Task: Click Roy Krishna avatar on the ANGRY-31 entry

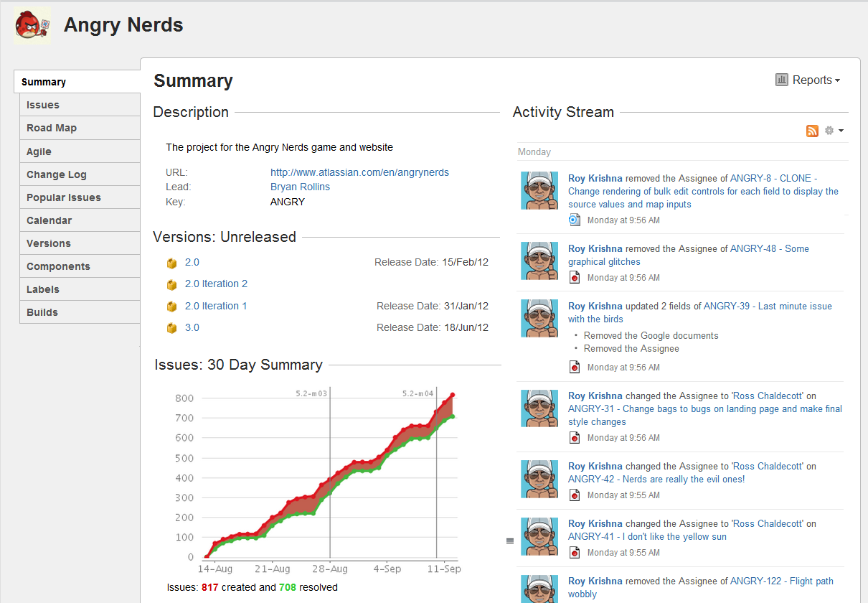Action: click(x=539, y=408)
